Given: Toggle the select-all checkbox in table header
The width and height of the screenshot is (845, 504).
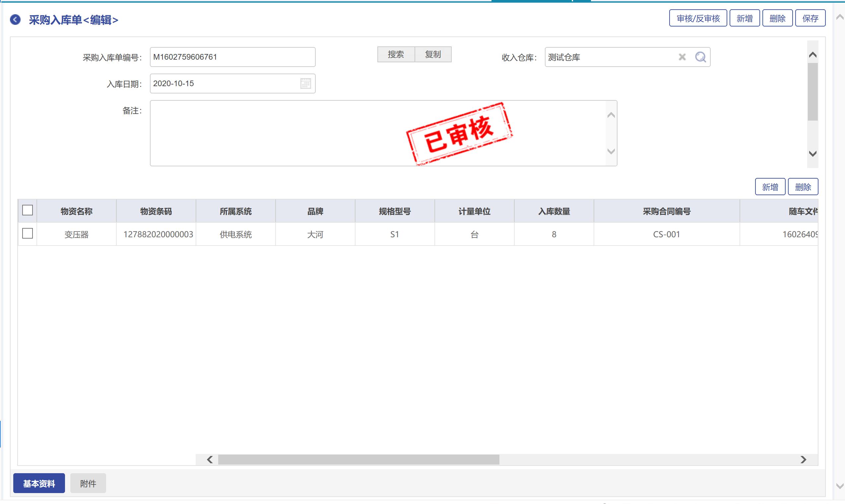Looking at the screenshot, I should [x=28, y=210].
